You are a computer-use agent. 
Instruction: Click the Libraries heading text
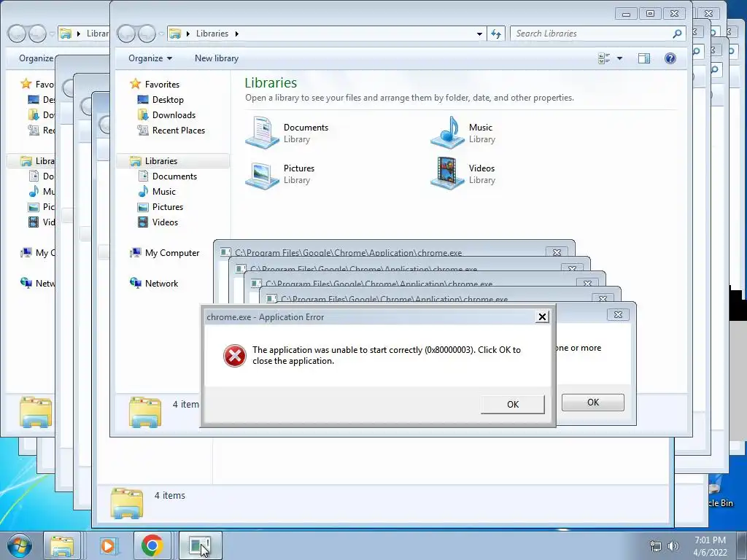tap(271, 83)
